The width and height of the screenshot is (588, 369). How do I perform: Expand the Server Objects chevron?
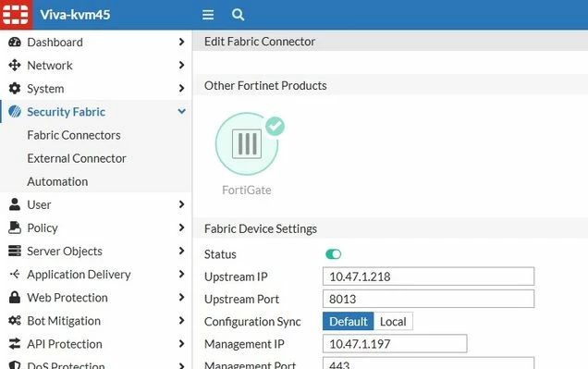click(181, 251)
